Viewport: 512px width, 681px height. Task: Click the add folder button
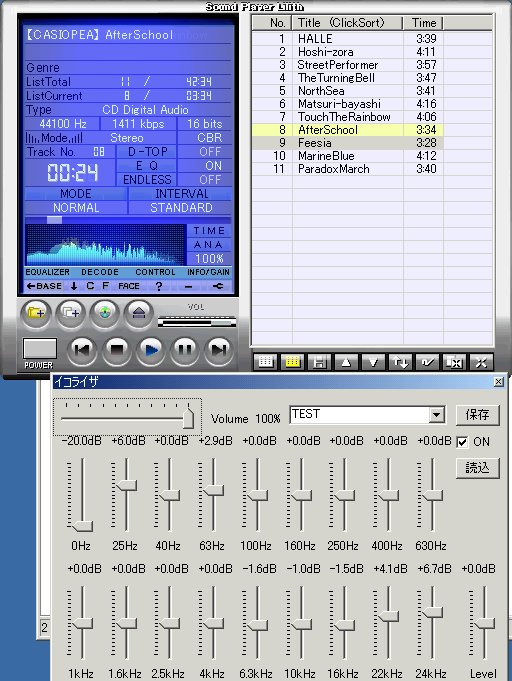36,313
